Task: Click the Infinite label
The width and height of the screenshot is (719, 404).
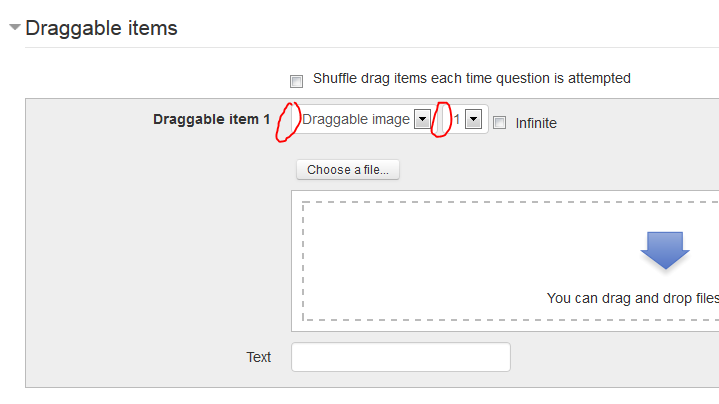Action: 536,123
